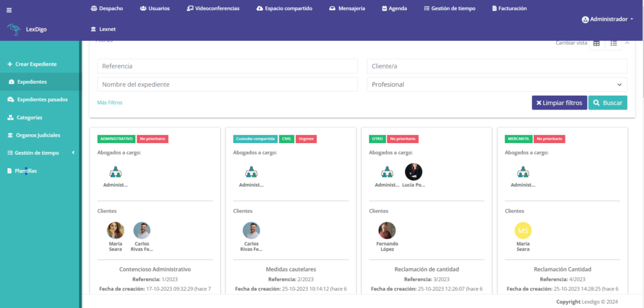Click Limpiar filtros button
Screen dimensions: 644x308
(559, 103)
